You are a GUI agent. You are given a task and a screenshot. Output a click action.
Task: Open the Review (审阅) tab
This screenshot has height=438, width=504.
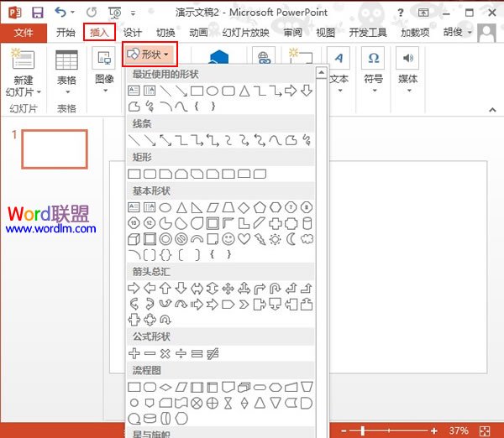pos(293,33)
